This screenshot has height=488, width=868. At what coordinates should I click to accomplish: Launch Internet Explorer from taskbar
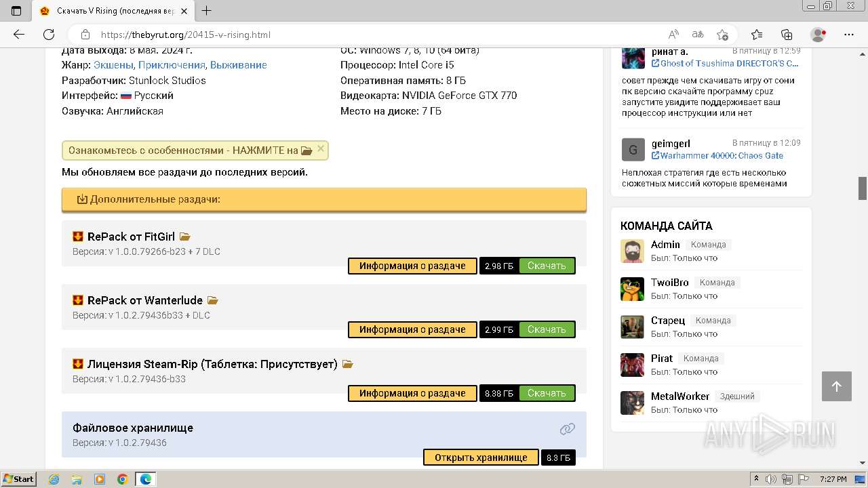coord(54,479)
